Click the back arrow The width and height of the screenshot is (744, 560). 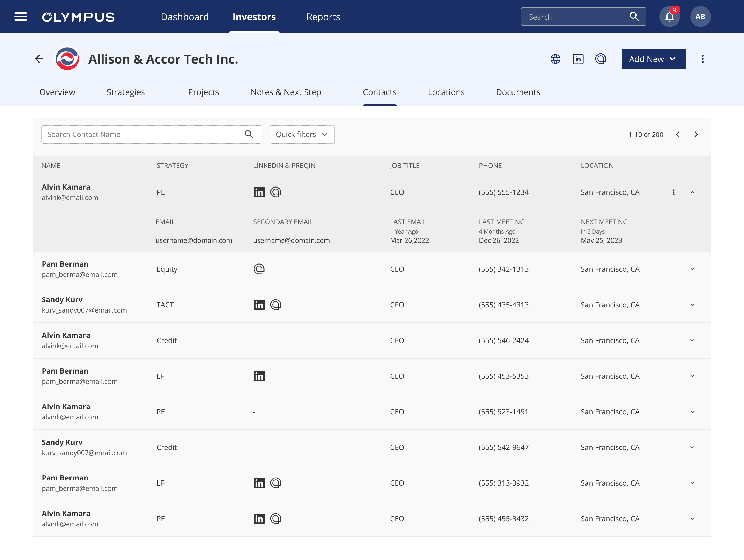coord(39,59)
